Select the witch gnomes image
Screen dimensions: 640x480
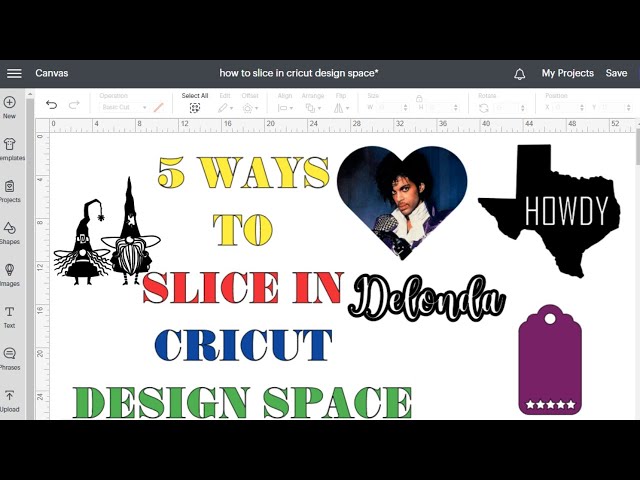click(107, 231)
